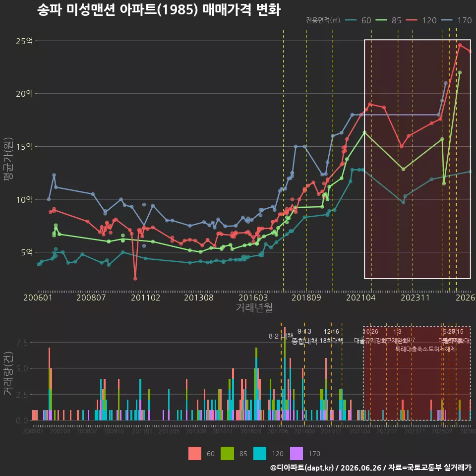Click the purple 170 swatch in bottom legend
Viewport: 476px width, 476px height.
point(297,454)
